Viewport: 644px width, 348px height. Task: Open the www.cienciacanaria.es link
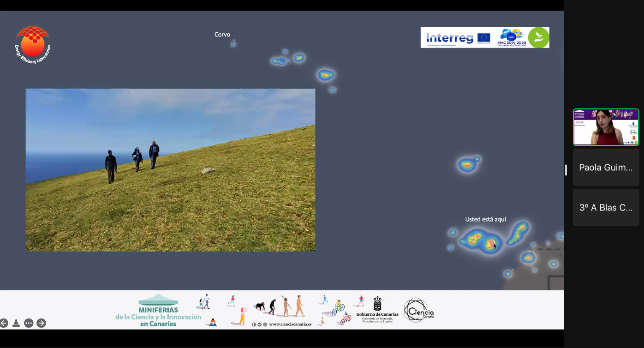290,324
